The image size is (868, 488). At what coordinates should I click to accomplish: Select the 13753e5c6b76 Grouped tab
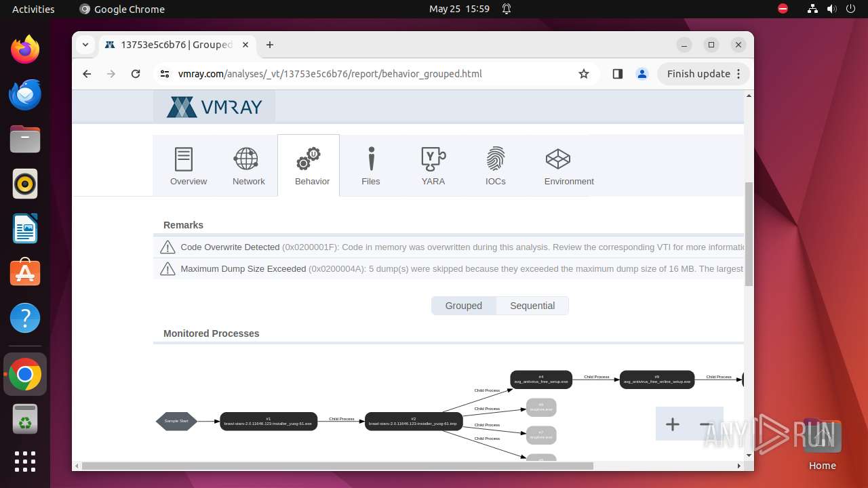tap(178, 45)
